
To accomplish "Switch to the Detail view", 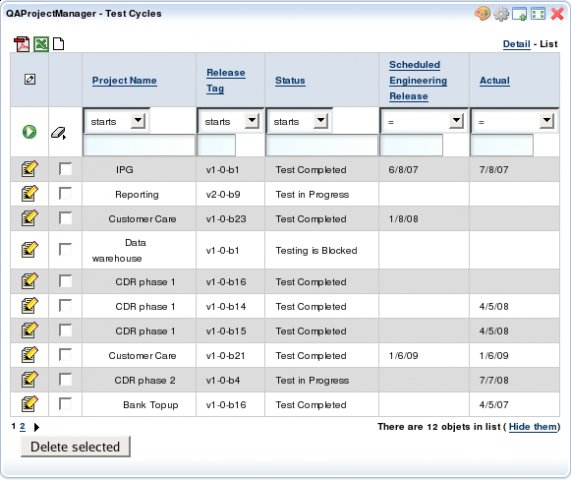I will [x=516, y=44].
